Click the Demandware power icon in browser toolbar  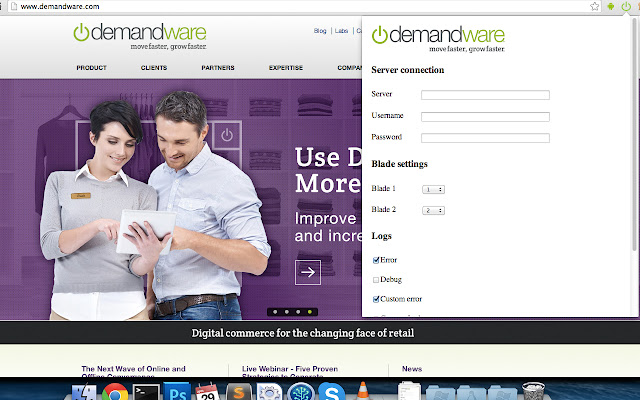tap(626, 6)
